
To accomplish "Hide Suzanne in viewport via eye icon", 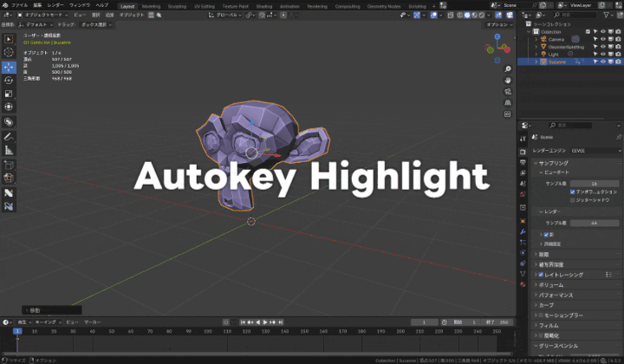I will (603, 62).
